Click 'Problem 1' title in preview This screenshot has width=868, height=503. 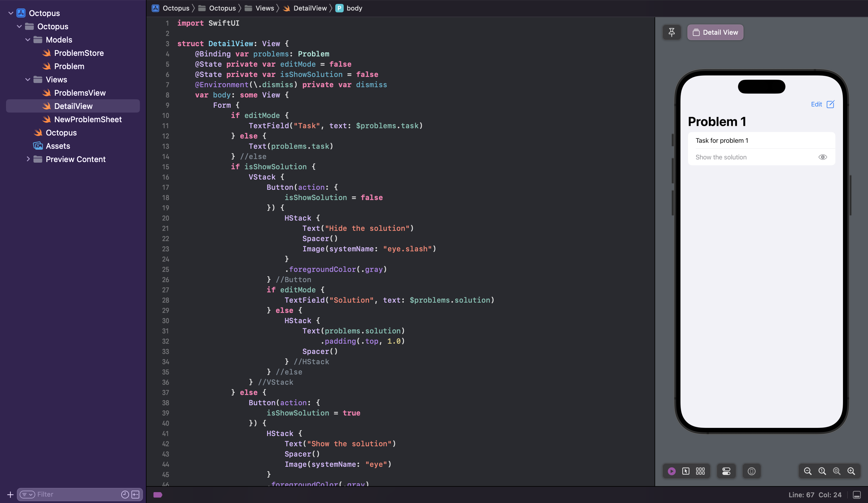coord(717,121)
